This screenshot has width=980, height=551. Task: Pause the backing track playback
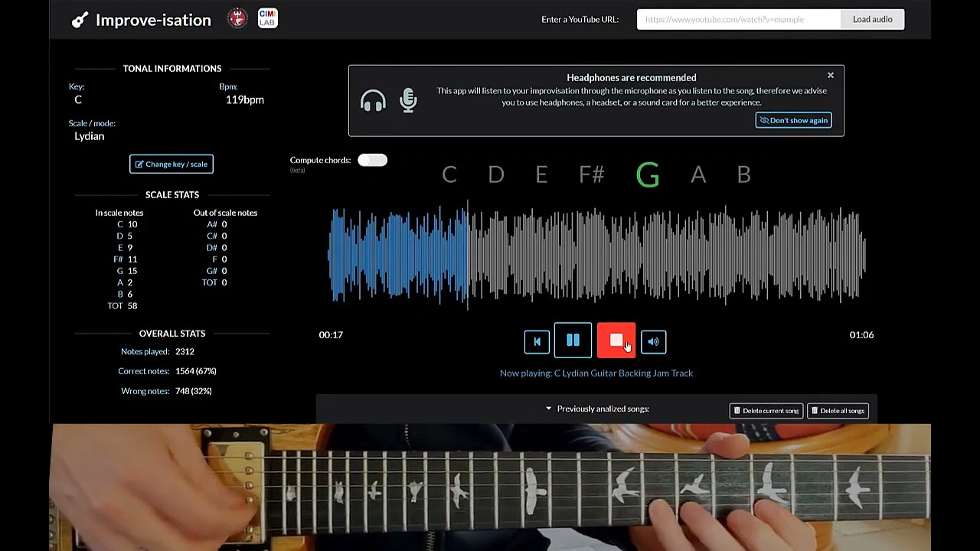tap(573, 341)
